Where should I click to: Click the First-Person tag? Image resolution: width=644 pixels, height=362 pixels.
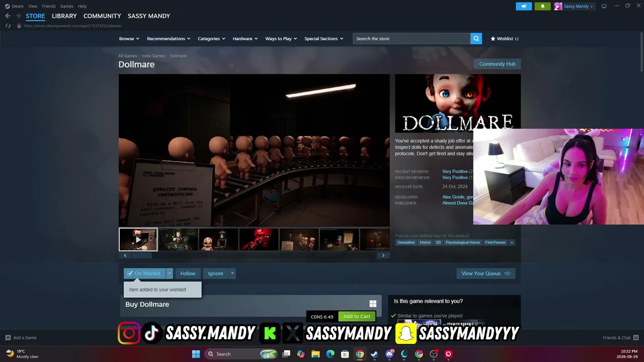click(495, 242)
